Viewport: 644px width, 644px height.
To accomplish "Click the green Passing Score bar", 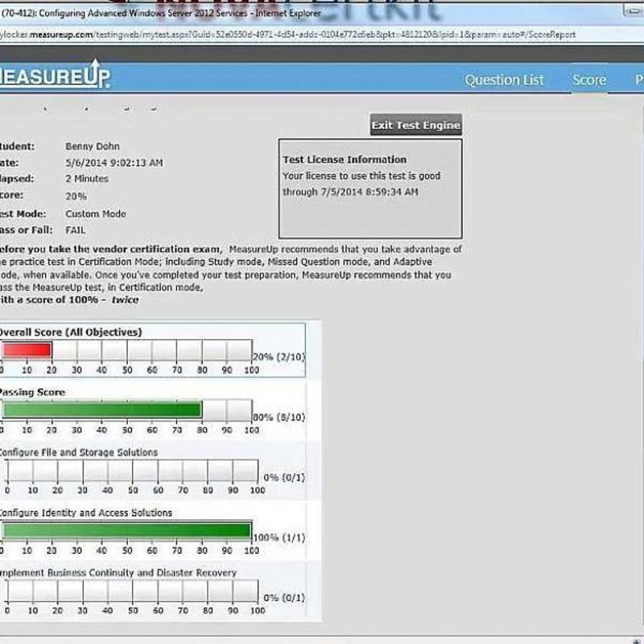I will [x=102, y=410].
